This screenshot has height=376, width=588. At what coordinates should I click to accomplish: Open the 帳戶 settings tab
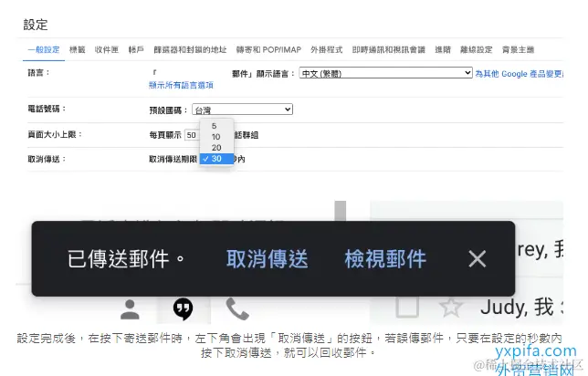[x=136, y=49]
